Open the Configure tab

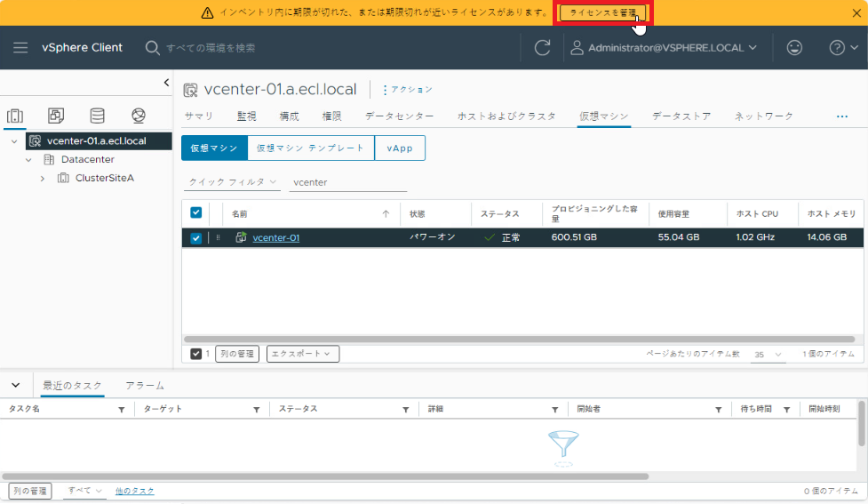(x=289, y=116)
